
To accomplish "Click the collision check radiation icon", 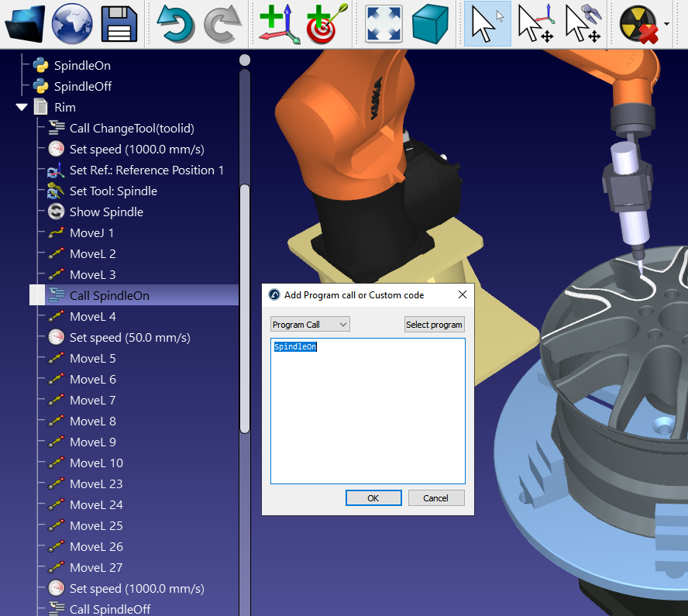I will tap(638, 23).
